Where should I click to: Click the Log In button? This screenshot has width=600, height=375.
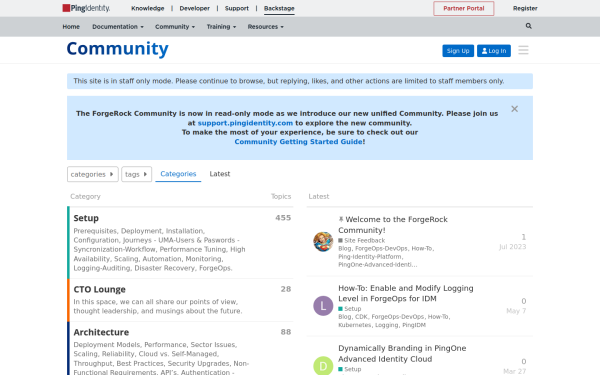pos(494,51)
